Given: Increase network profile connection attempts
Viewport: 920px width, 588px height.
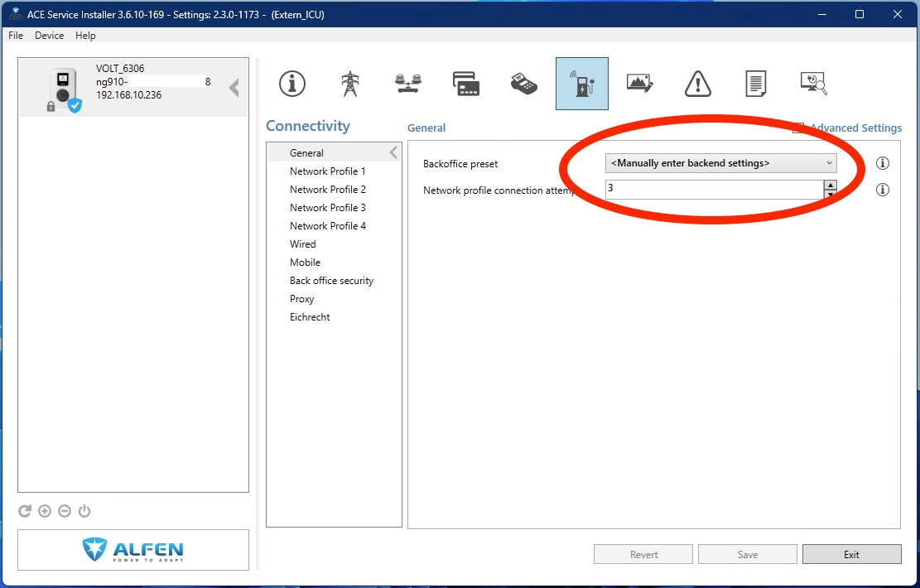Looking at the screenshot, I should 830,185.
